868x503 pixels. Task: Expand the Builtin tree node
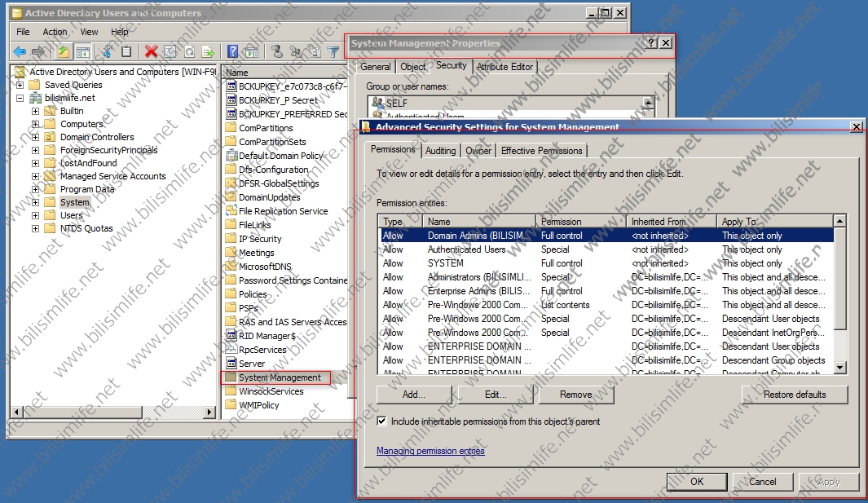[x=35, y=111]
